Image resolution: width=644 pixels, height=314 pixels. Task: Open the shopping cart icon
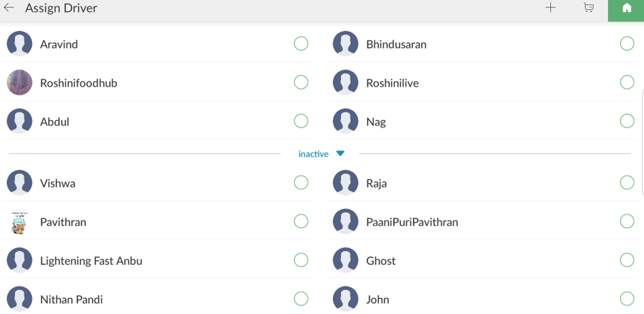589,7
